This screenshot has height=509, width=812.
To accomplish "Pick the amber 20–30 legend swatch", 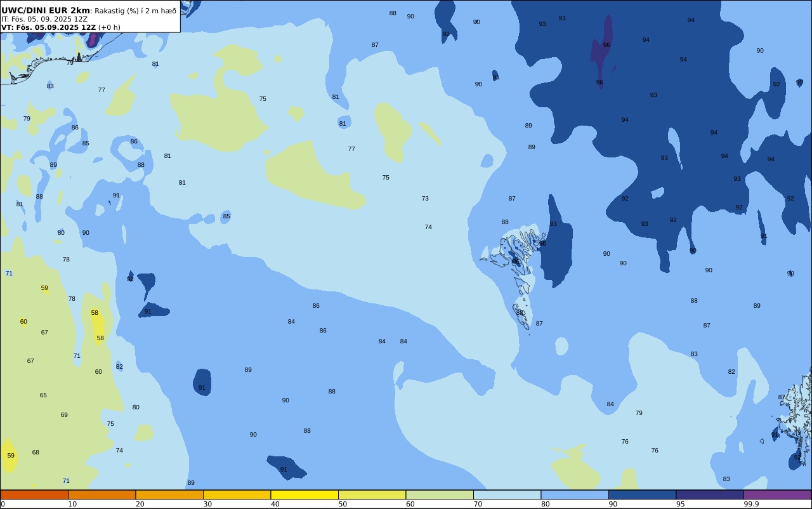I will point(169,494).
